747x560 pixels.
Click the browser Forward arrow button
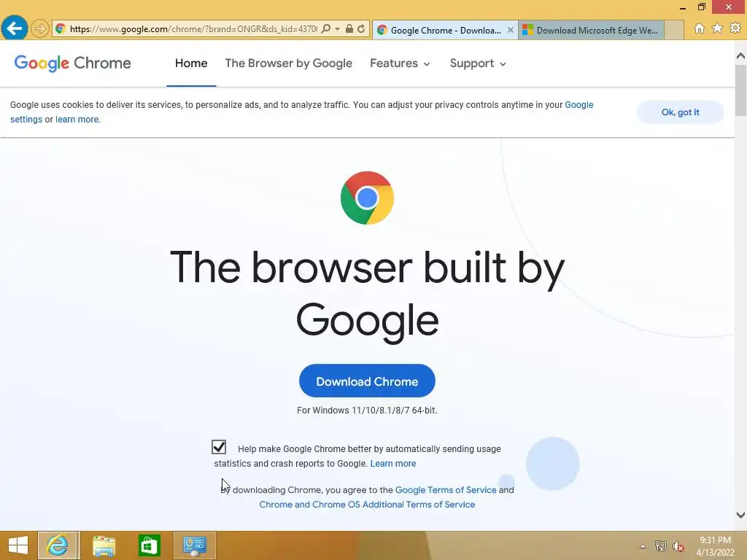point(40,29)
